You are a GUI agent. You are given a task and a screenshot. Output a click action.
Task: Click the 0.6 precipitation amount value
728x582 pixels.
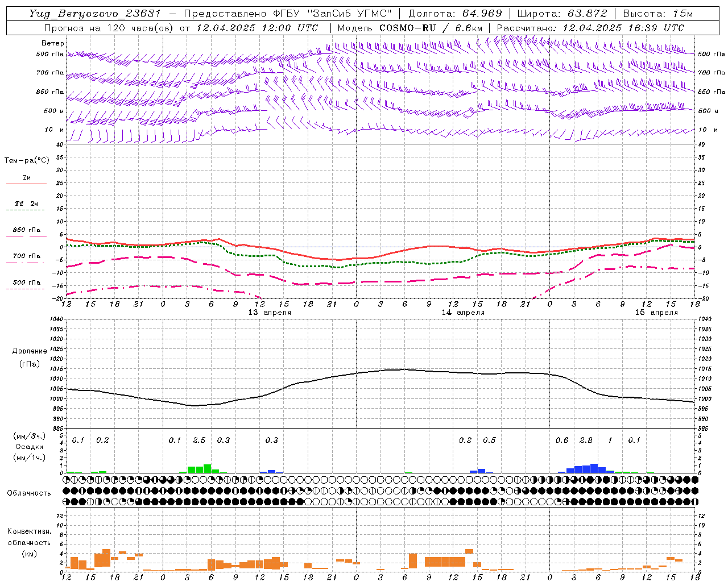pyautogui.click(x=562, y=440)
